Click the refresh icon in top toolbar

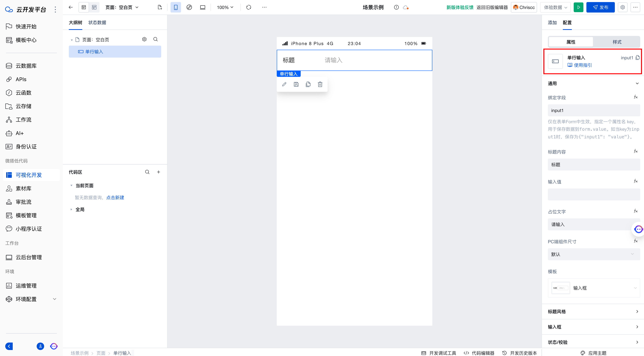[249, 7]
